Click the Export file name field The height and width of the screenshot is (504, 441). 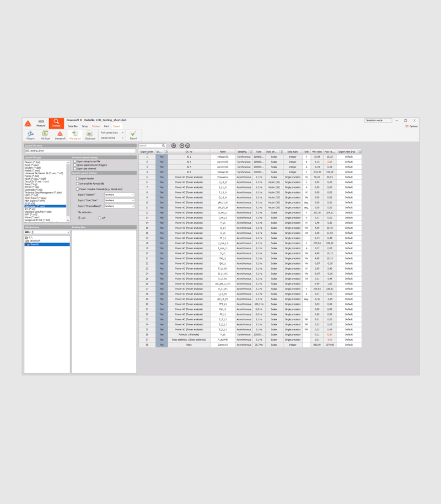[80, 151]
